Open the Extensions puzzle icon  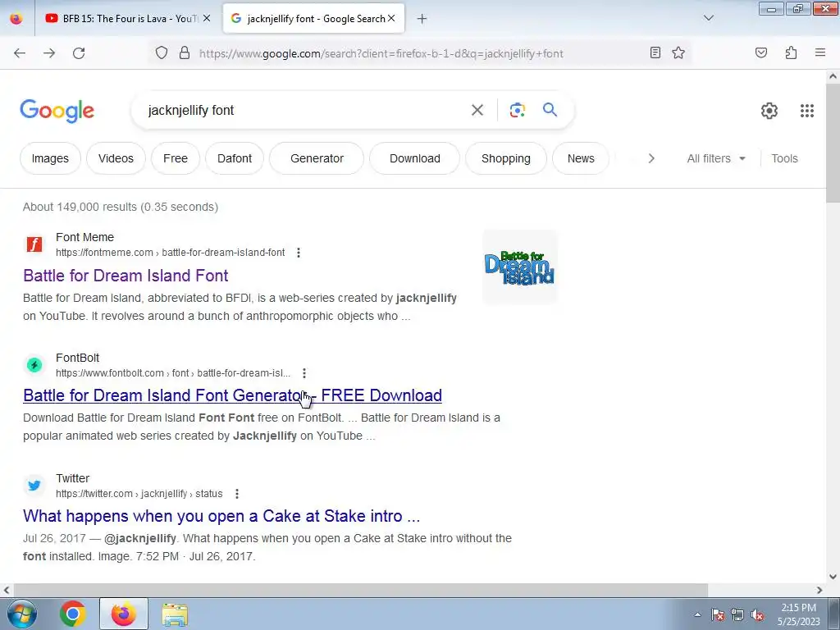click(791, 52)
